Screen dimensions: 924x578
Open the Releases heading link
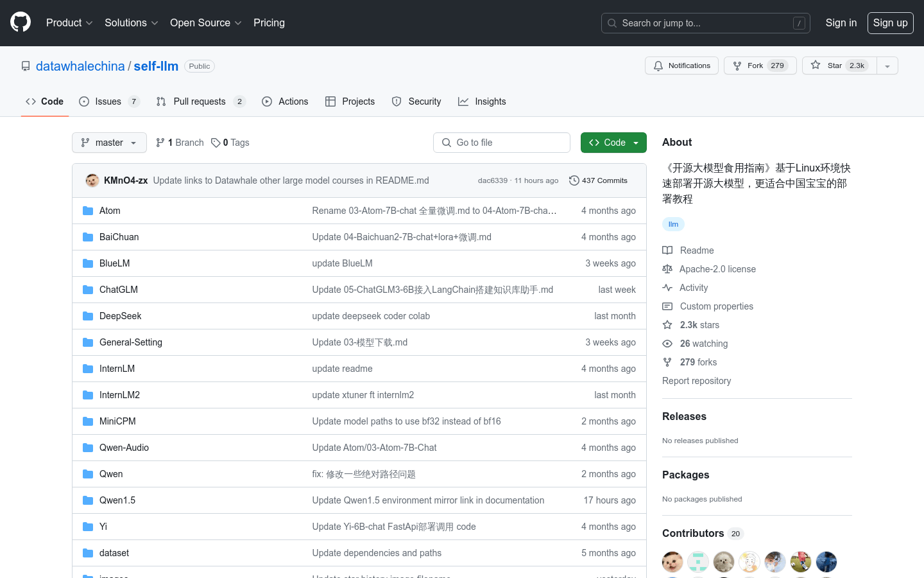pyautogui.click(x=684, y=416)
